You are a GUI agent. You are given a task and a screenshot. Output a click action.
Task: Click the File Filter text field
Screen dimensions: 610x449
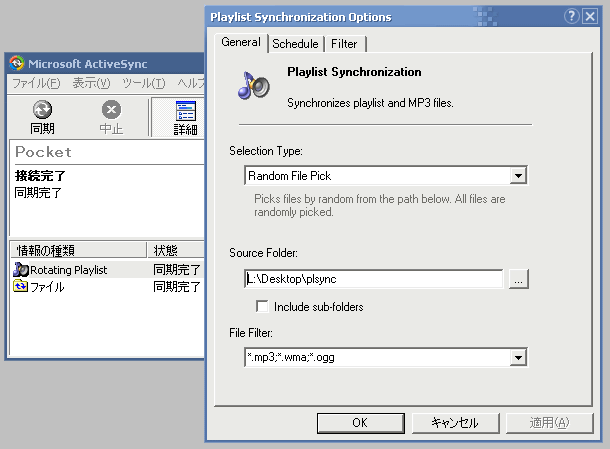(377, 357)
